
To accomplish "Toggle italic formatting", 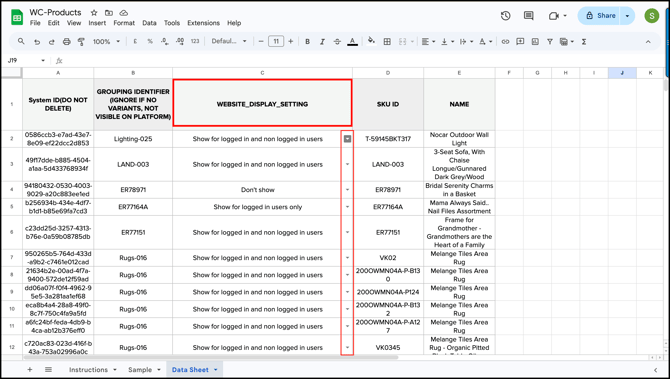I will tap(322, 41).
